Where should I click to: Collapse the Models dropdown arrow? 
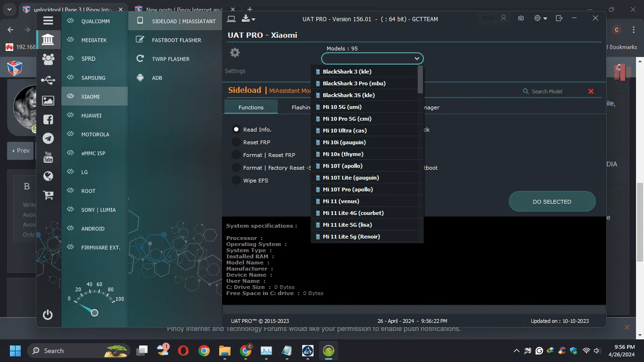(417, 58)
